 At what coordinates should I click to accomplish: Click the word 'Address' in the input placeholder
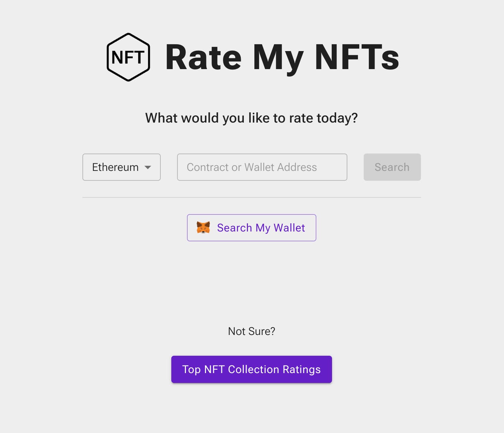point(297,167)
